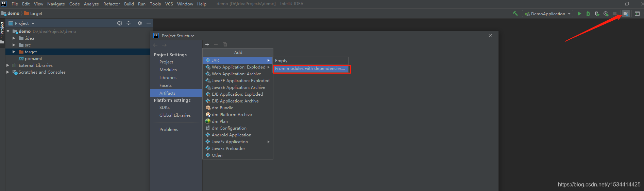The width and height of the screenshot is (644, 191).
Task: Expand the target folder arrow
Action: coord(14,52)
